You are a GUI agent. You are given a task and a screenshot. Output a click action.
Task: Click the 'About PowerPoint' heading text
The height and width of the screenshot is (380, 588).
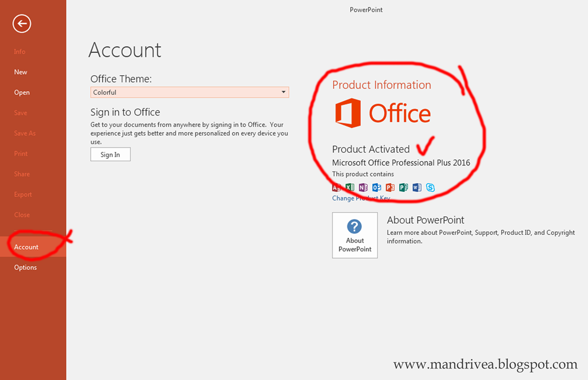click(425, 220)
